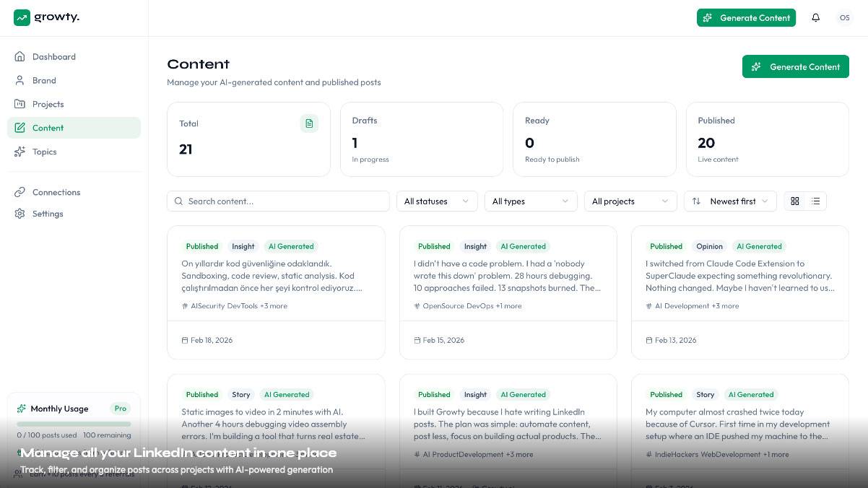Select Dashboard in the sidebar menu
The height and width of the screenshot is (488, 868).
[x=53, y=56]
